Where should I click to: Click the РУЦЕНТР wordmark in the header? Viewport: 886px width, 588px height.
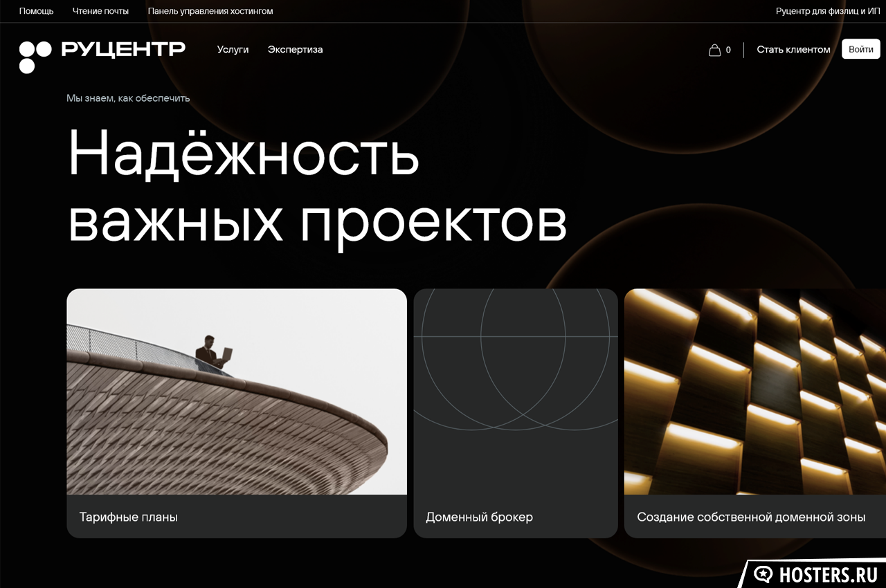[x=123, y=49]
